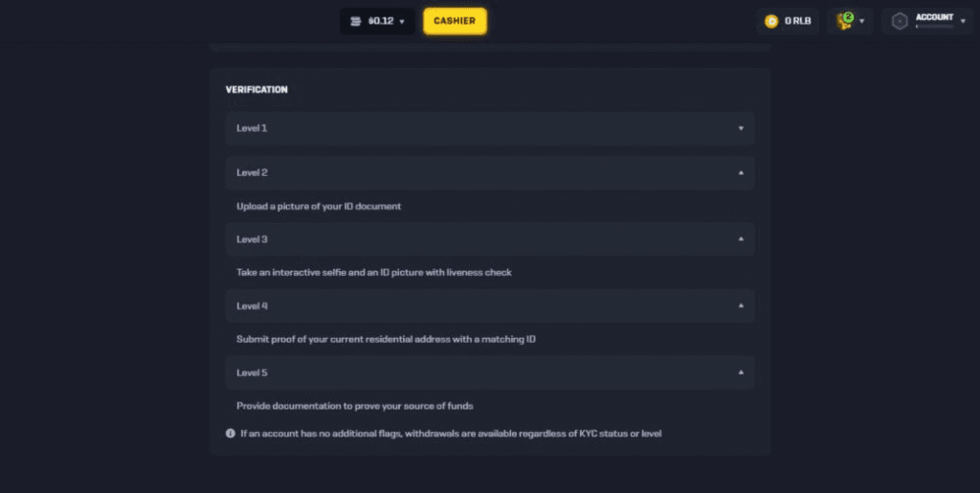Viewport: 980px width, 493px height.
Task: Click the info icon beside withdrawals note
Action: pyautogui.click(x=231, y=434)
